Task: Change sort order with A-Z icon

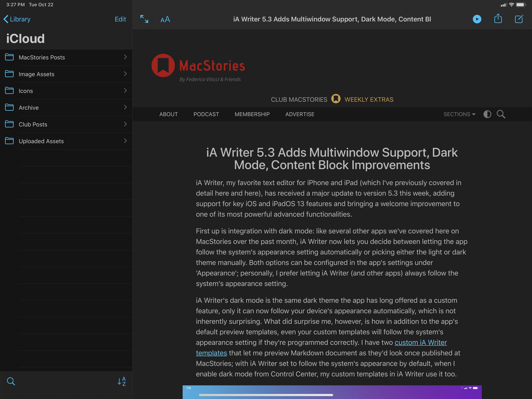Action: click(x=122, y=381)
